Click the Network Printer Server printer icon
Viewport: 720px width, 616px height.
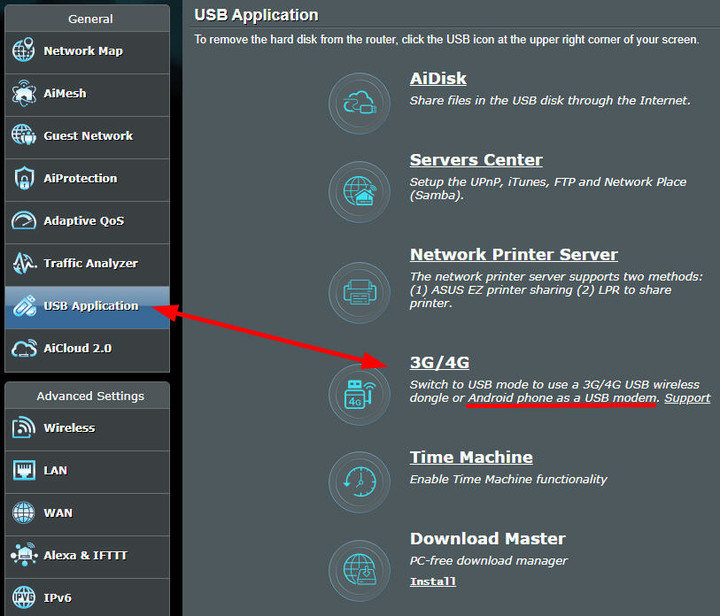(x=360, y=292)
